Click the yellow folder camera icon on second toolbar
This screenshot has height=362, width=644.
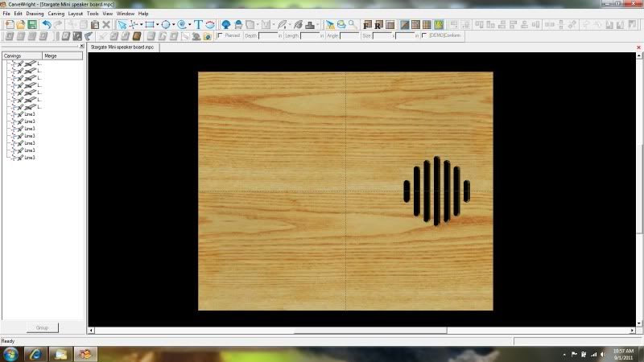(x=208, y=36)
